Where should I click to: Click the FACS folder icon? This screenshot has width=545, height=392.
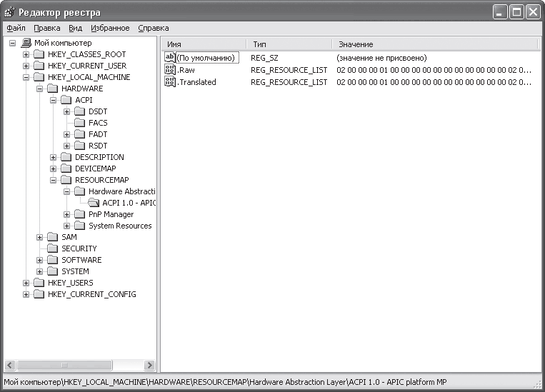click(79, 123)
